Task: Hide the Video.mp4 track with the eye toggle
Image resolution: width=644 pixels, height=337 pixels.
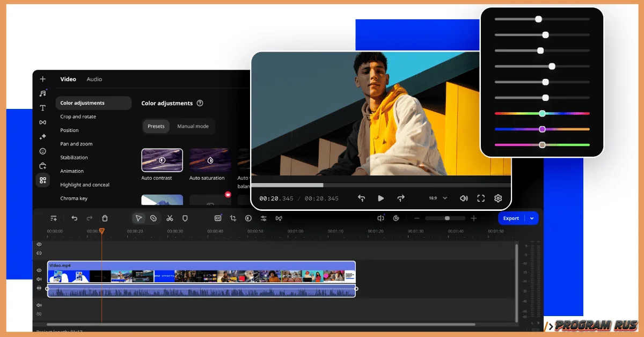Action: pos(38,270)
